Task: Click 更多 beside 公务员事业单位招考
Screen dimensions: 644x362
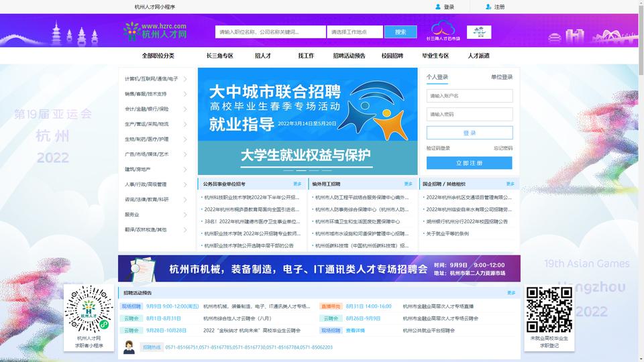Action: [297, 184]
